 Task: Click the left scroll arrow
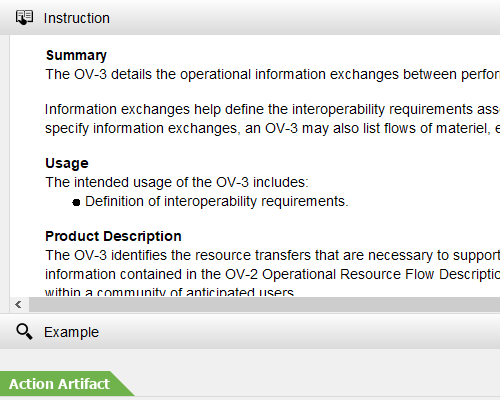(x=18, y=304)
